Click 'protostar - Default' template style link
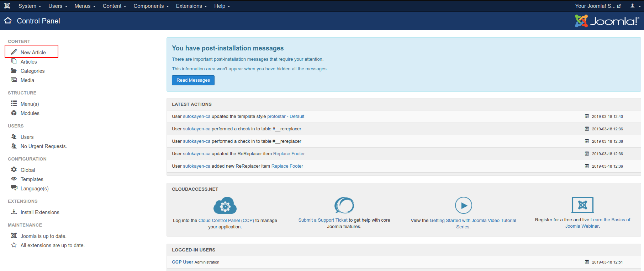Screen dimensions: 644x271 point(286,116)
